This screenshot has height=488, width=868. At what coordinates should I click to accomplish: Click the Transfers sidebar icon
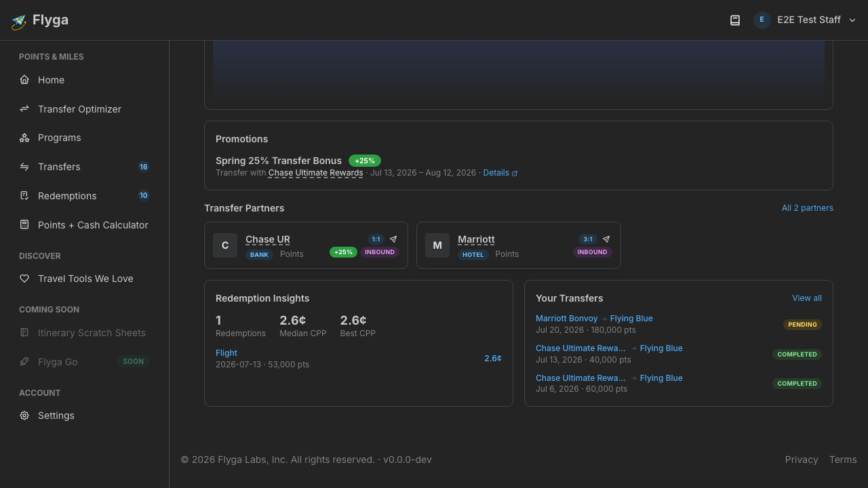pos(24,167)
